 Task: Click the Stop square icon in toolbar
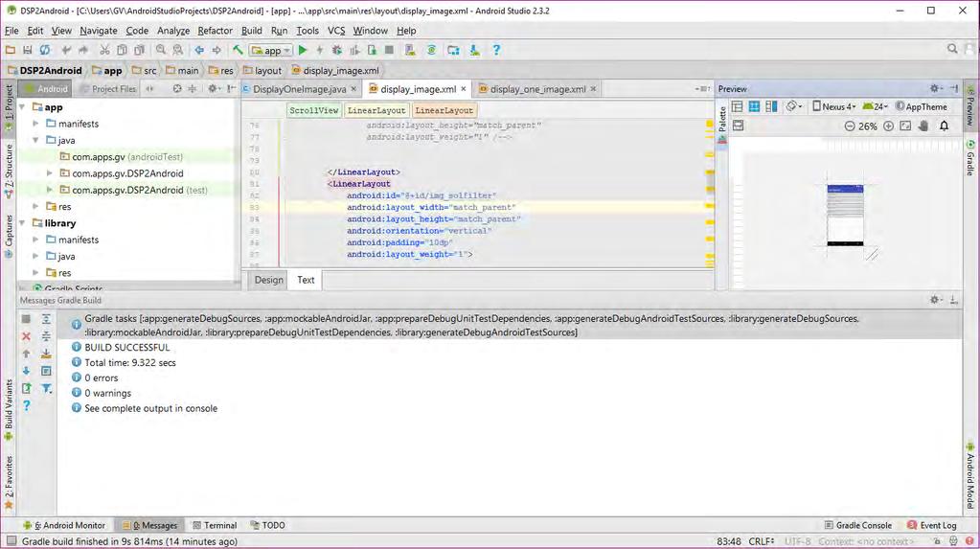coord(389,50)
